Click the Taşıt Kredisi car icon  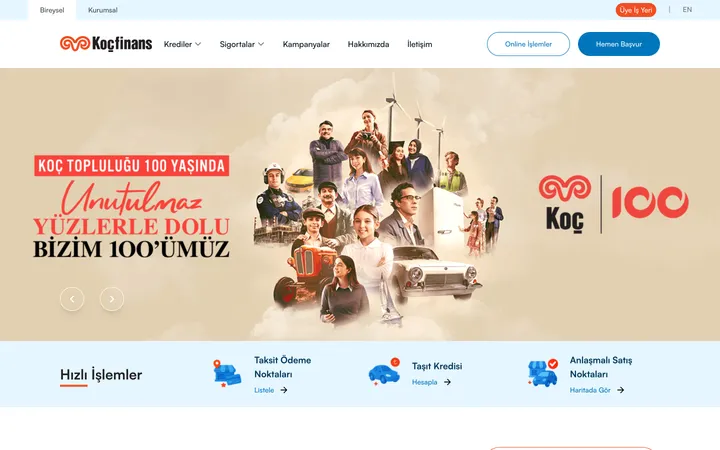[x=385, y=372]
